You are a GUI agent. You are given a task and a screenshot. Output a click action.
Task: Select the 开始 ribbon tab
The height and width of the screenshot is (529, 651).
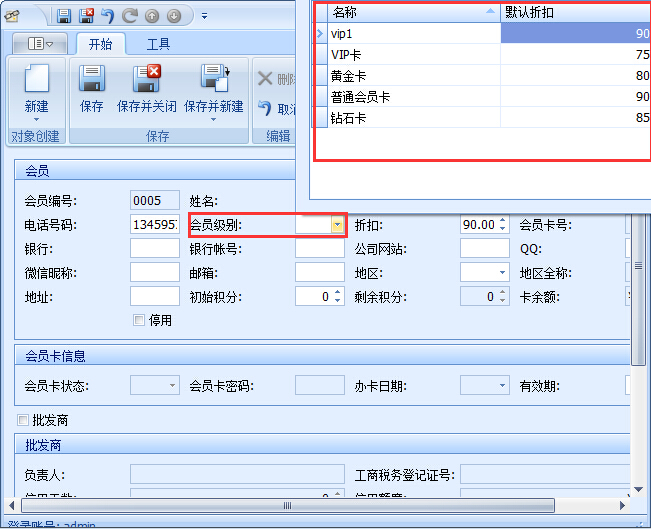click(100, 44)
